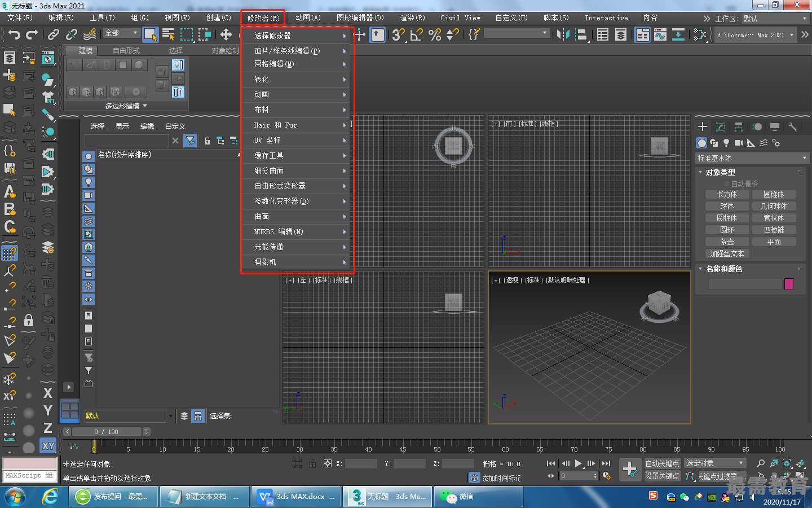Open the 渲染(R) menu
The image size is (812, 508).
click(x=412, y=18)
